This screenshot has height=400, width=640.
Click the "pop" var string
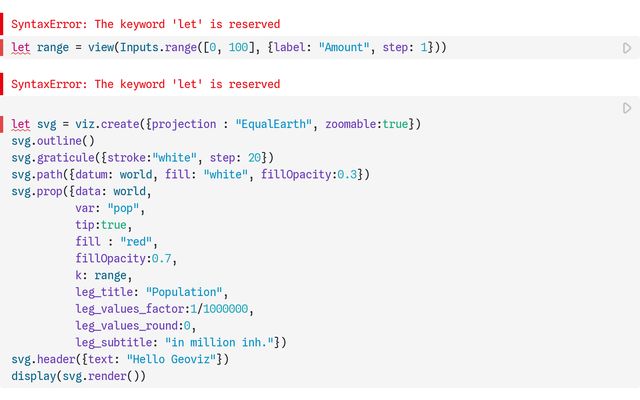123,208
